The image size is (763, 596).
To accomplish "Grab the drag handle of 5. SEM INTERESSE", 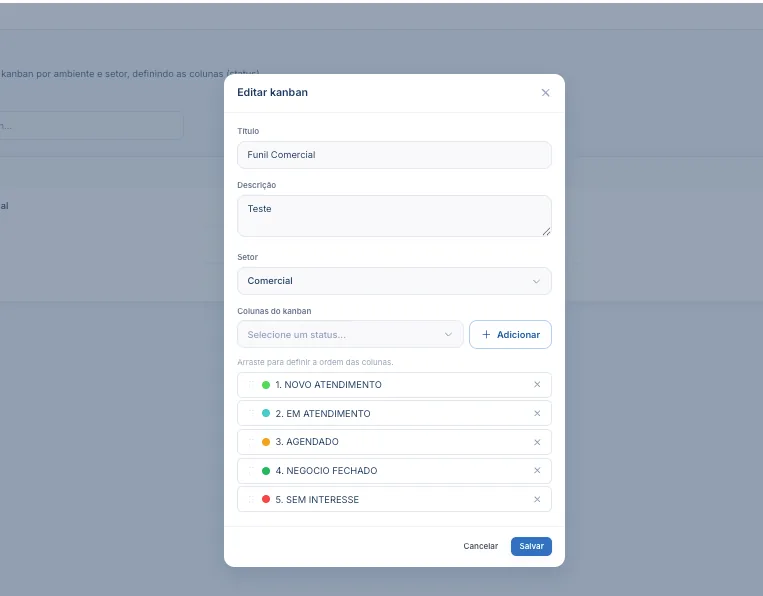I will point(251,499).
